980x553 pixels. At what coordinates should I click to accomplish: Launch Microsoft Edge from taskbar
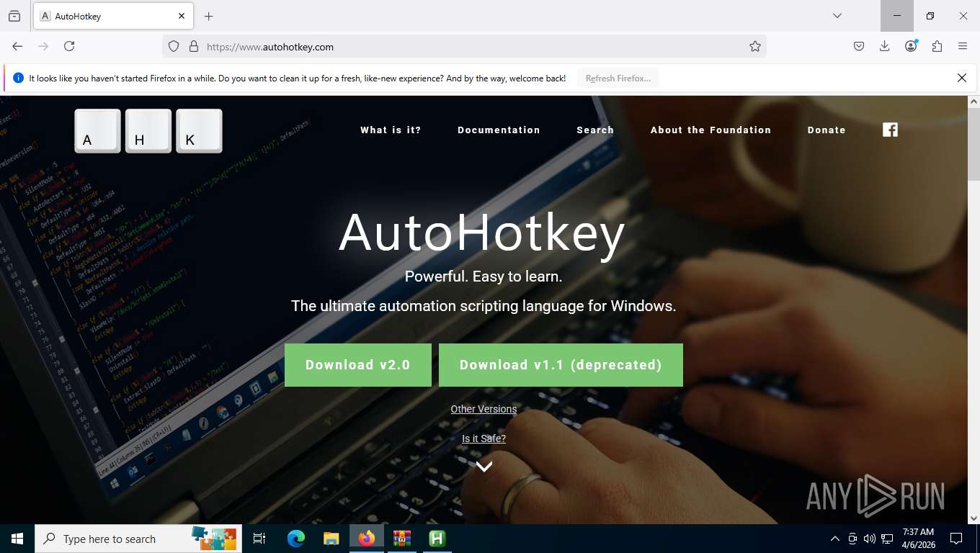pos(296,539)
